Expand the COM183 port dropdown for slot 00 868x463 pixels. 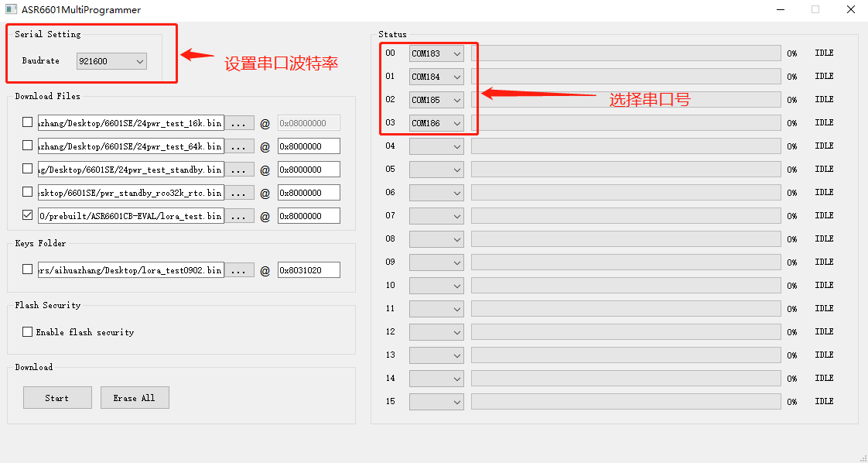click(436, 53)
